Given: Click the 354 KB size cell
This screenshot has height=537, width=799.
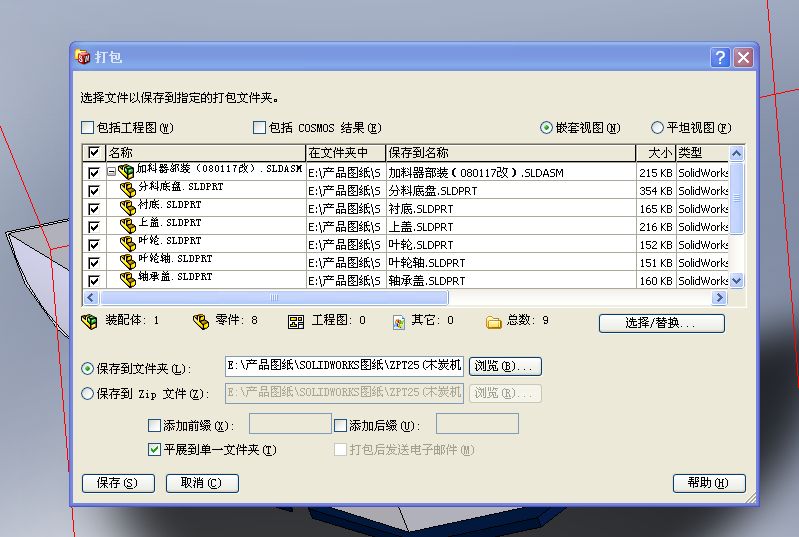Looking at the screenshot, I should 656,191.
